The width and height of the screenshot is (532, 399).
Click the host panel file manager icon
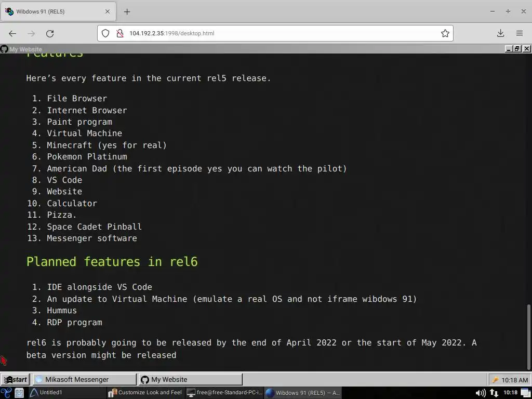[19, 393]
